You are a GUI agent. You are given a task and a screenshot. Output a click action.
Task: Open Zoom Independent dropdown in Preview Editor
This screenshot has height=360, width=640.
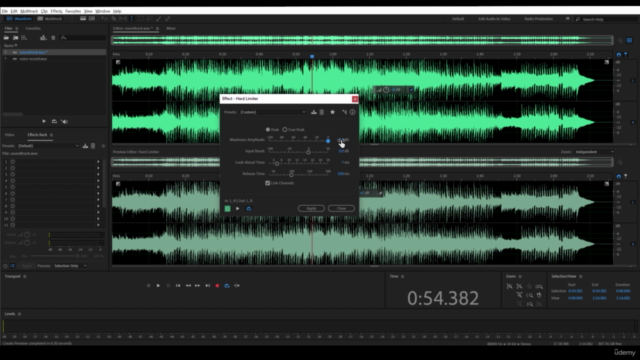595,152
